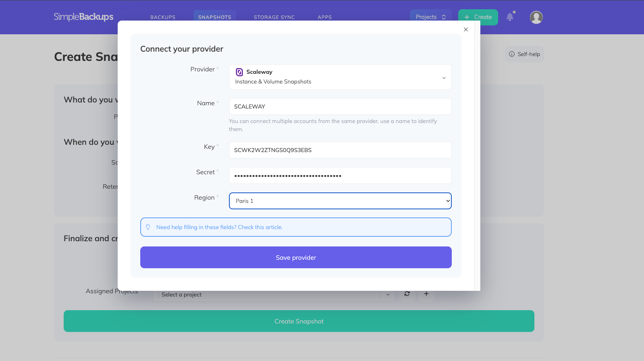Close the Connect your provider dialog
The width and height of the screenshot is (644, 361).
[x=466, y=29]
